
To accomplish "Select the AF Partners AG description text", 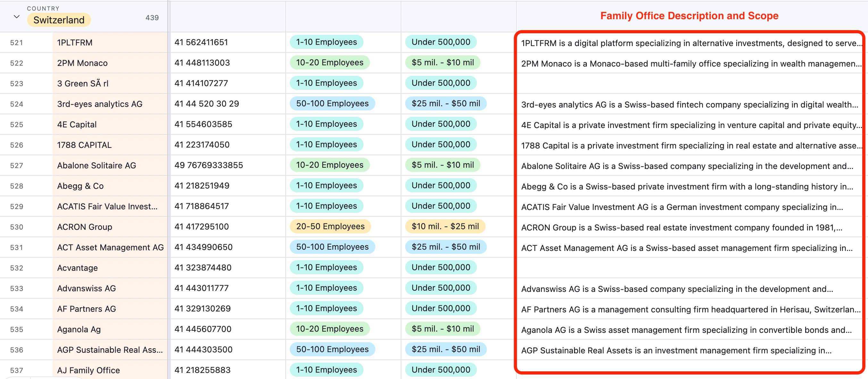I will [x=690, y=310].
